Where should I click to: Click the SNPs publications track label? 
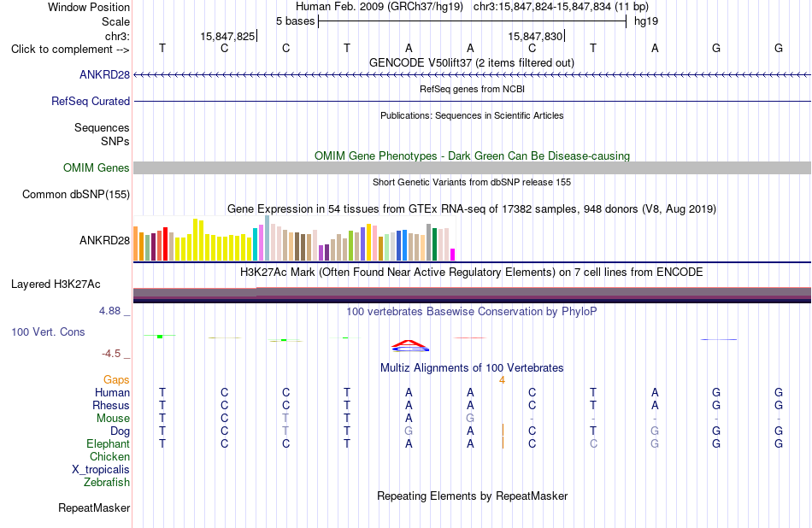click(x=115, y=141)
